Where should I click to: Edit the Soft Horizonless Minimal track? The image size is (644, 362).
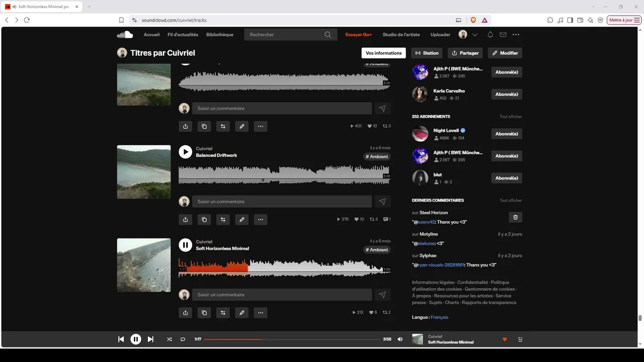coord(242,313)
